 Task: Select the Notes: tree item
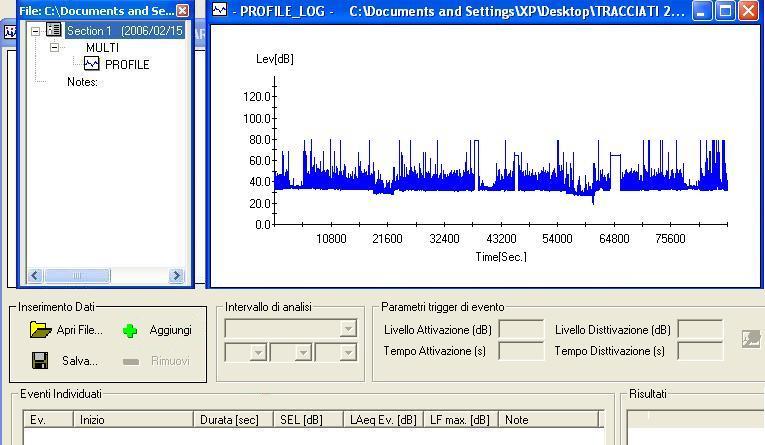[x=82, y=81]
